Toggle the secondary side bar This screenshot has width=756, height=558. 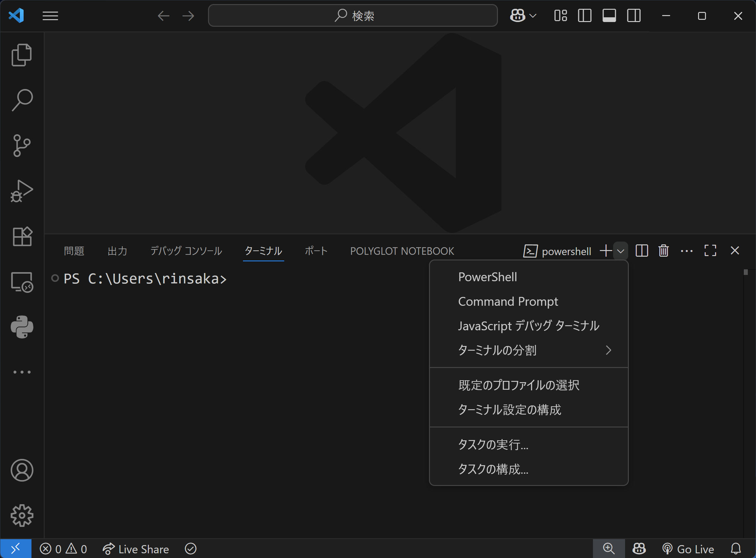pyautogui.click(x=634, y=15)
